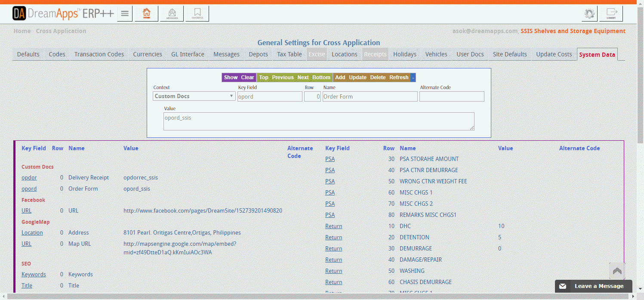Image resolution: width=644 pixels, height=300 pixels.
Task: Open the settings gear icon
Action: point(589,14)
